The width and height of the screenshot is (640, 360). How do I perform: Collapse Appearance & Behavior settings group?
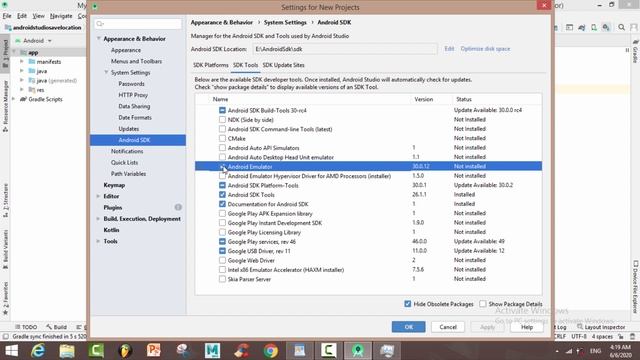point(99,38)
